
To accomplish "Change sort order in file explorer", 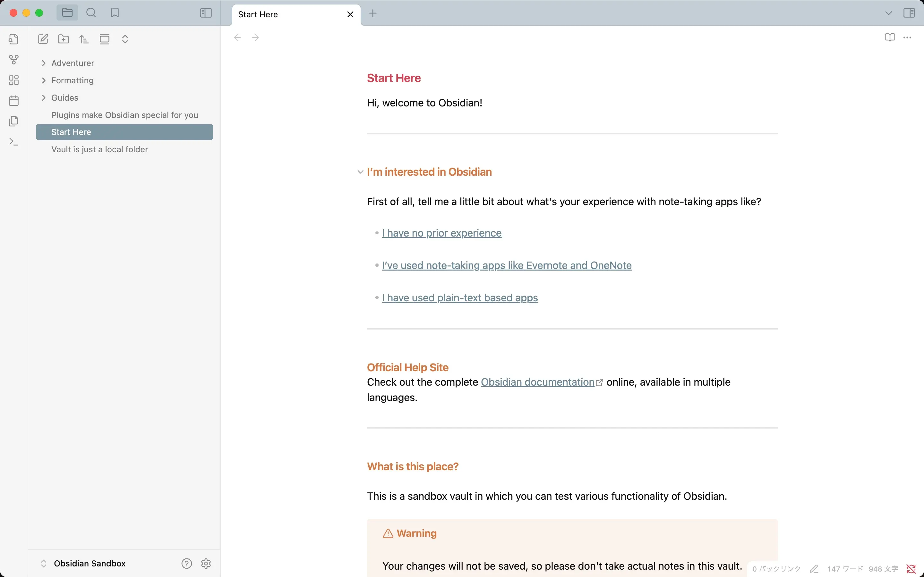I will [84, 39].
